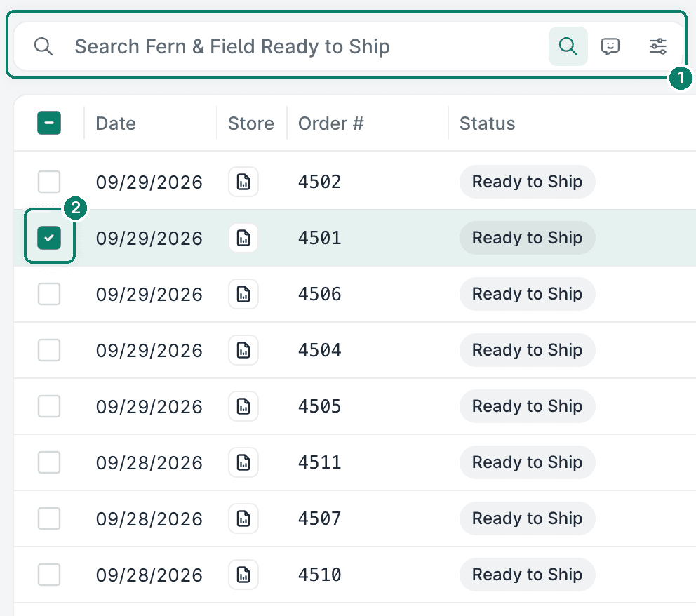Click the store icon for order 4510

(x=243, y=575)
